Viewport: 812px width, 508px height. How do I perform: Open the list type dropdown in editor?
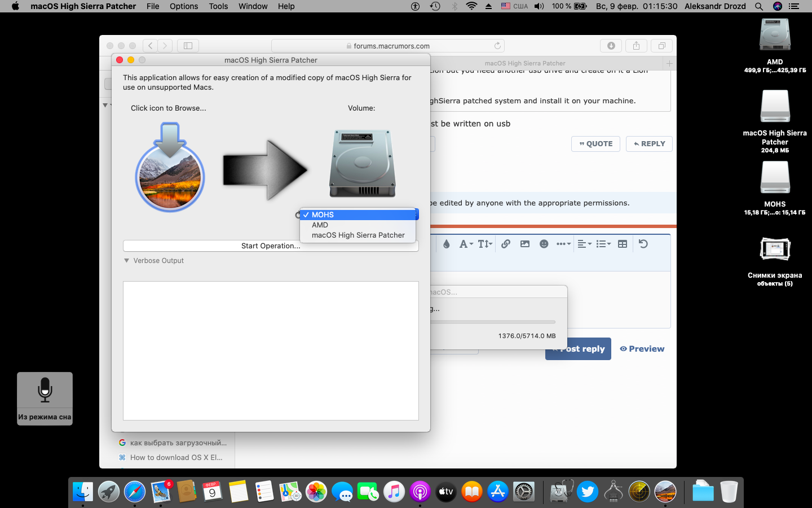point(604,244)
